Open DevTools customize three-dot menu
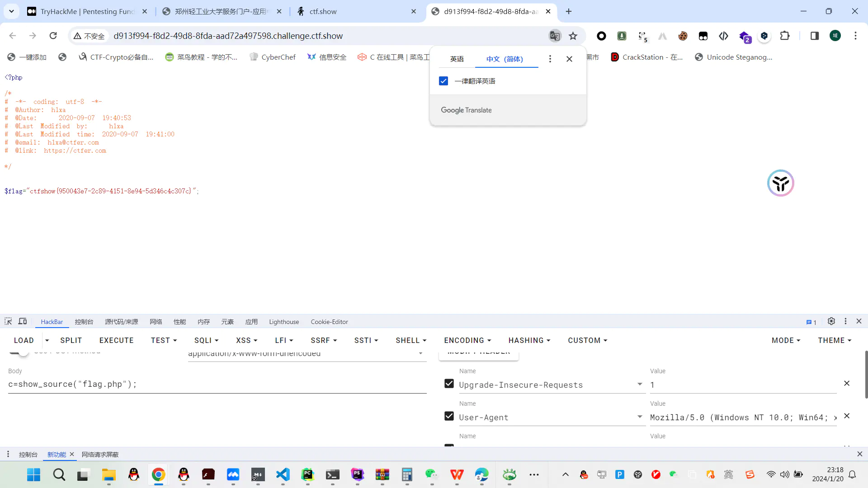Viewport: 868px width, 488px height. [x=845, y=321]
